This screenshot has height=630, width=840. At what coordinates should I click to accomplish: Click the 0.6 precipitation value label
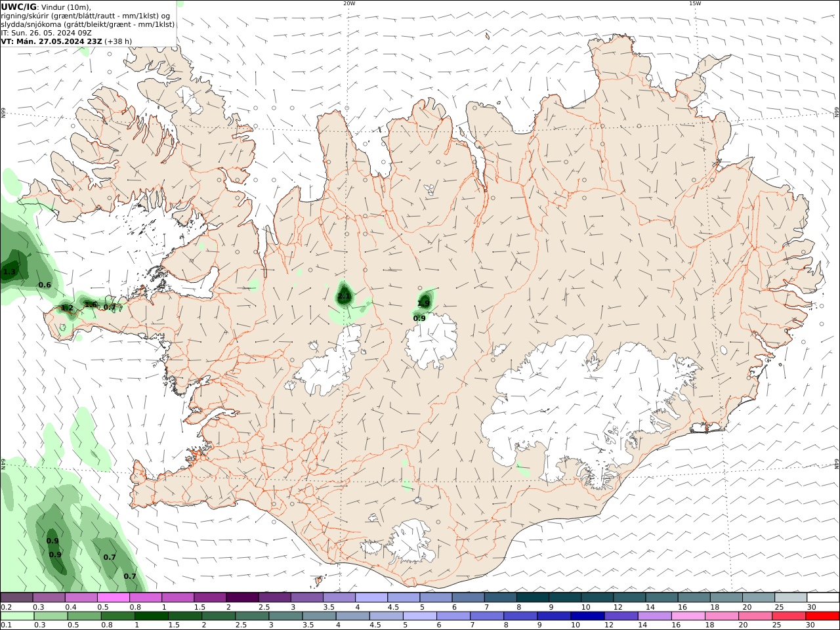tap(45, 285)
